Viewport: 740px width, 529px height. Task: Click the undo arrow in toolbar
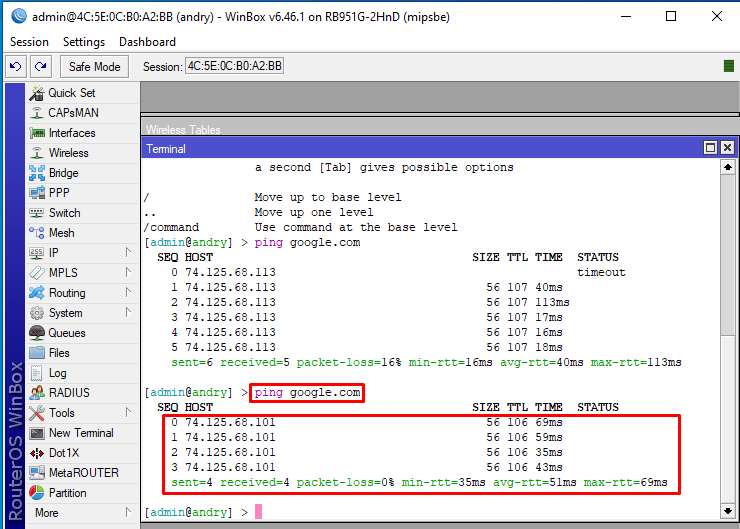tap(15, 67)
